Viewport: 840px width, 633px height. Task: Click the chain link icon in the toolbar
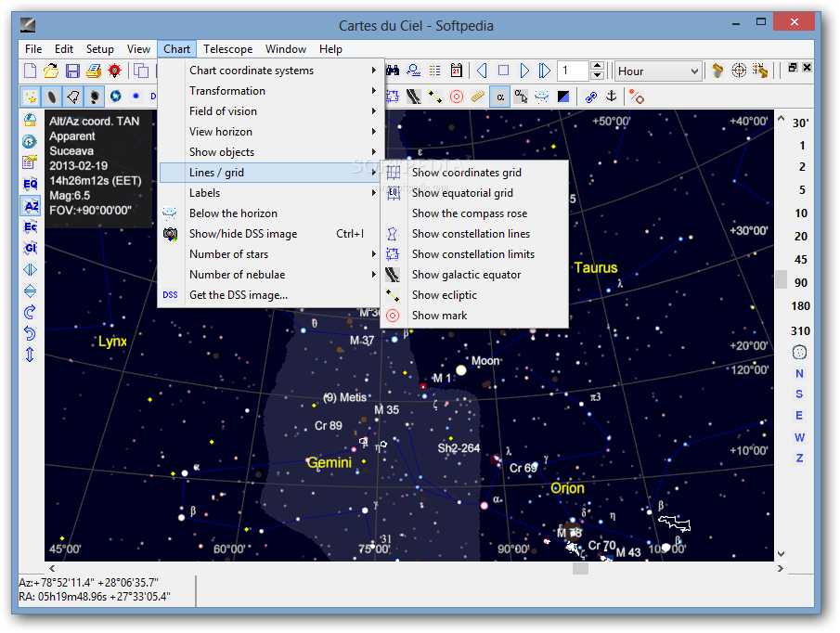pyautogui.click(x=591, y=97)
